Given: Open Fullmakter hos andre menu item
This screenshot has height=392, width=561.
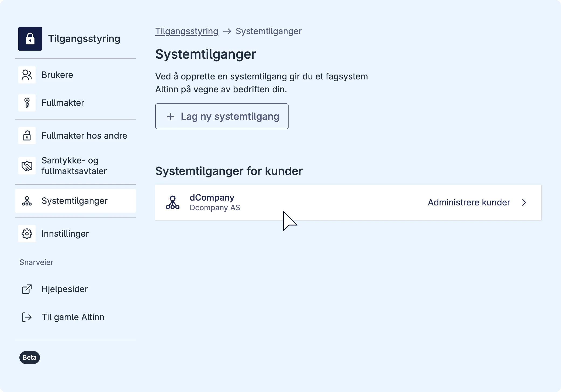Looking at the screenshot, I should [x=84, y=136].
